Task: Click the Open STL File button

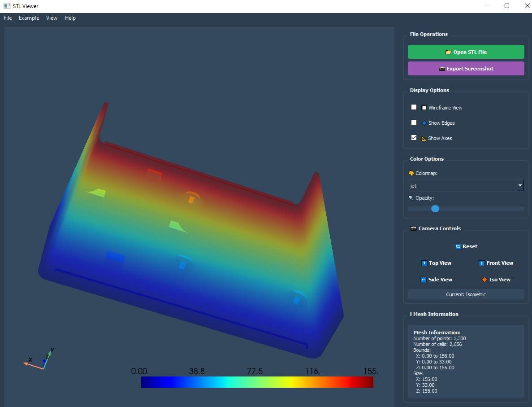Action: coord(466,52)
